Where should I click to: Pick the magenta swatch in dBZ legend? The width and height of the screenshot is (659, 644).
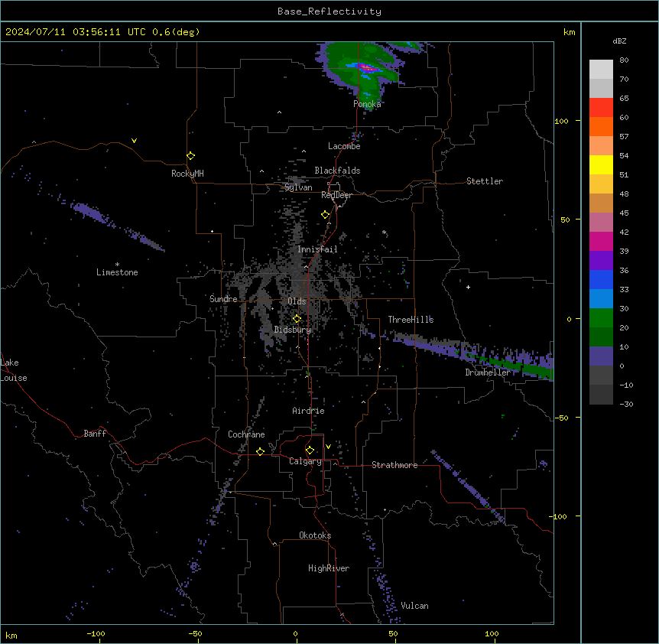pyautogui.click(x=601, y=241)
